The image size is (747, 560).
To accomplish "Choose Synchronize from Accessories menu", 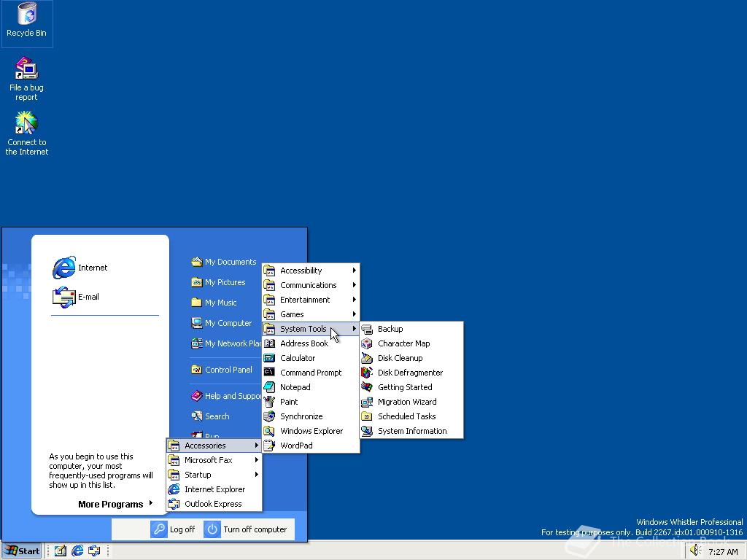I will [x=311, y=416].
